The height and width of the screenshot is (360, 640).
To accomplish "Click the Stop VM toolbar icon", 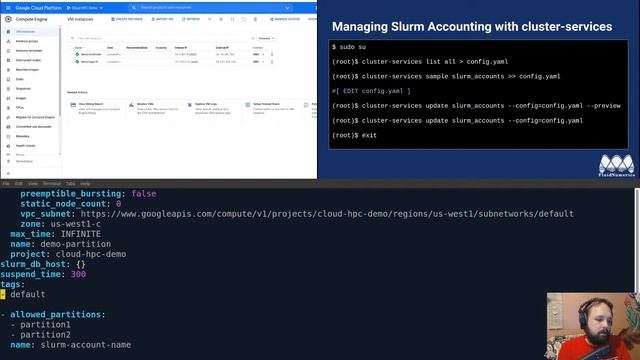I will pyautogui.click(x=221, y=19).
